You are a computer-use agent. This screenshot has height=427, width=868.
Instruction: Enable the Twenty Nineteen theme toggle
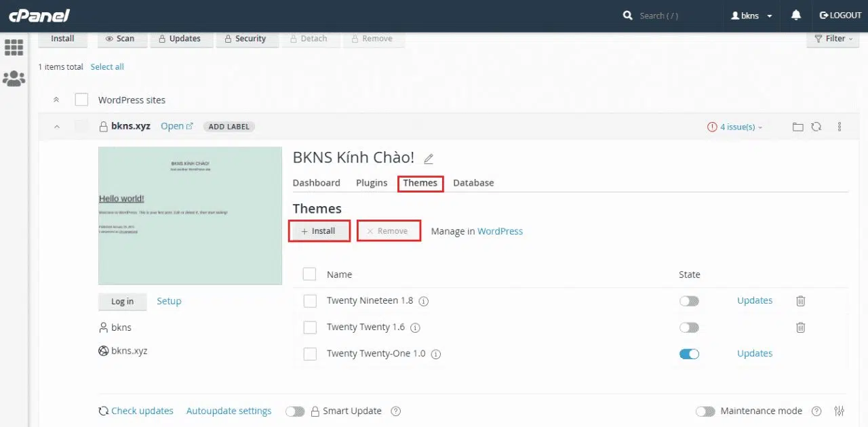(689, 301)
